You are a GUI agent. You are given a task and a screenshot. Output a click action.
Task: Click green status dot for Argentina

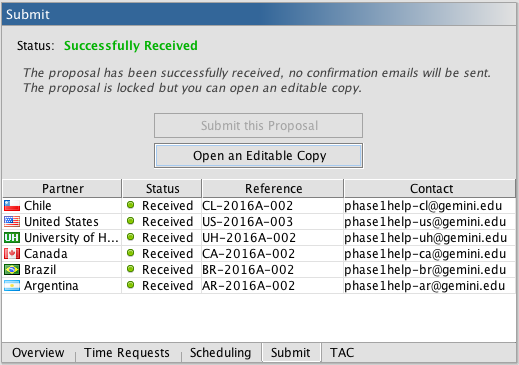click(x=131, y=285)
